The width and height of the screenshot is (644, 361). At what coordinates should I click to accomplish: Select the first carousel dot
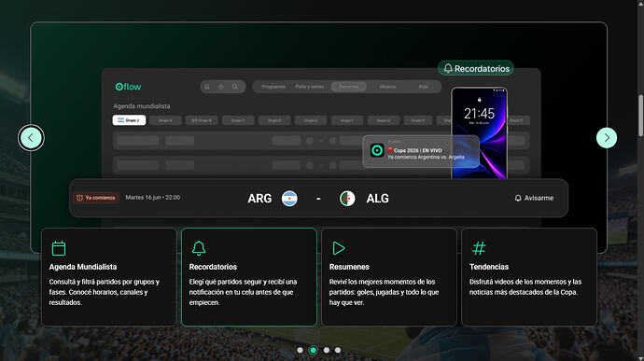point(300,350)
